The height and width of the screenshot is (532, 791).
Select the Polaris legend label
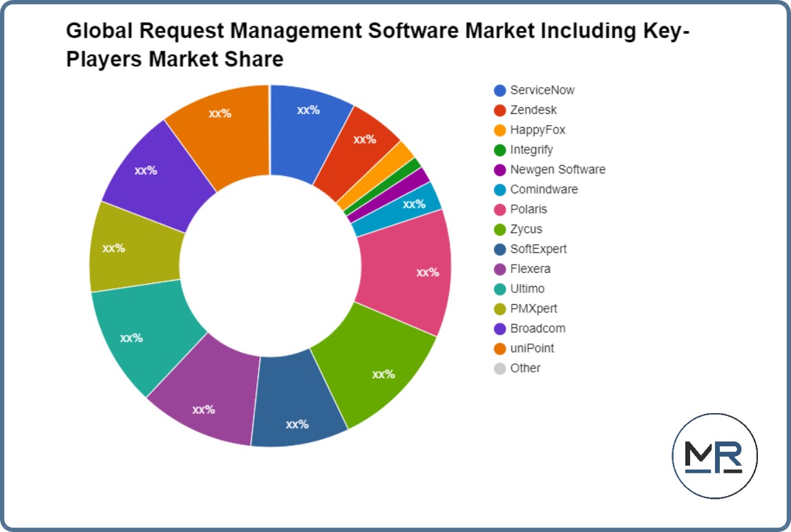pyautogui.click(x=528, y=209)
